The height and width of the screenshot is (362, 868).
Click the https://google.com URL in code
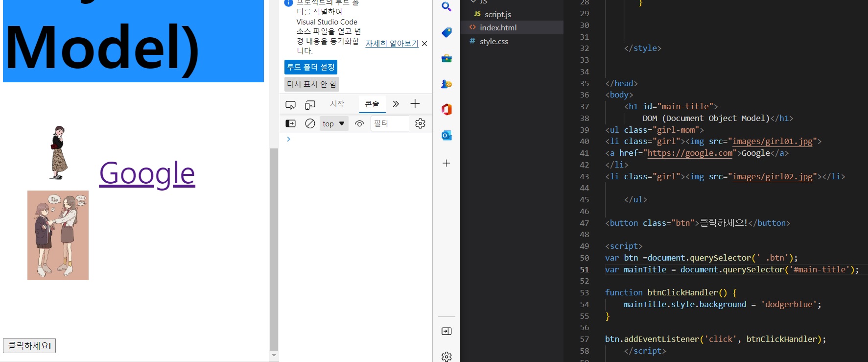(690, 153)
